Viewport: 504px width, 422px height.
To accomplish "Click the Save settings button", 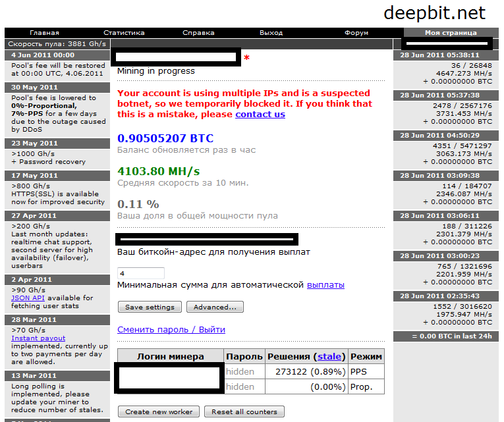I will tap(150, 307).
